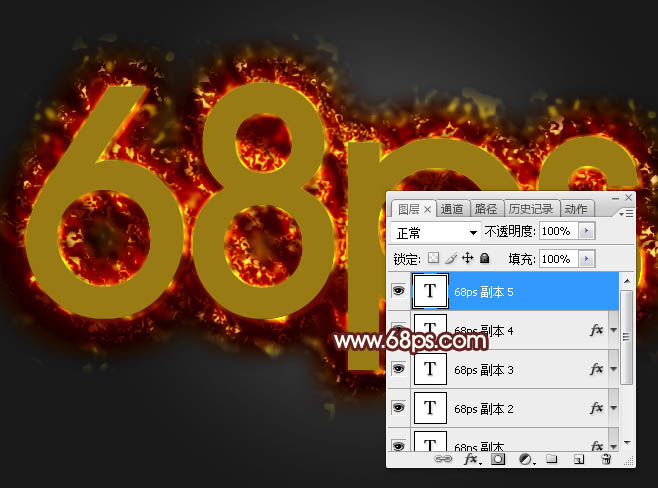Select the 68ps 副本 3 layer
This screenshot has width=658, height=488.
point(504,369)
